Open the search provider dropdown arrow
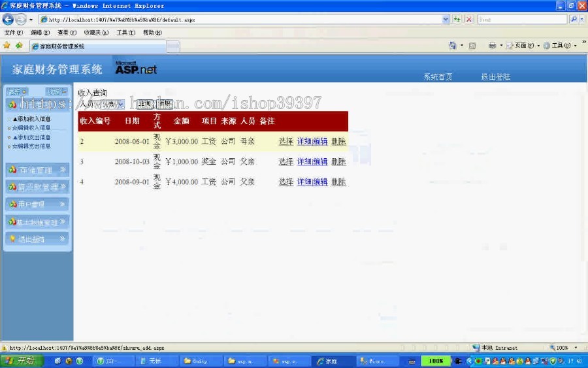This screenshot has height=368, width=588. (x=582, y=20)
